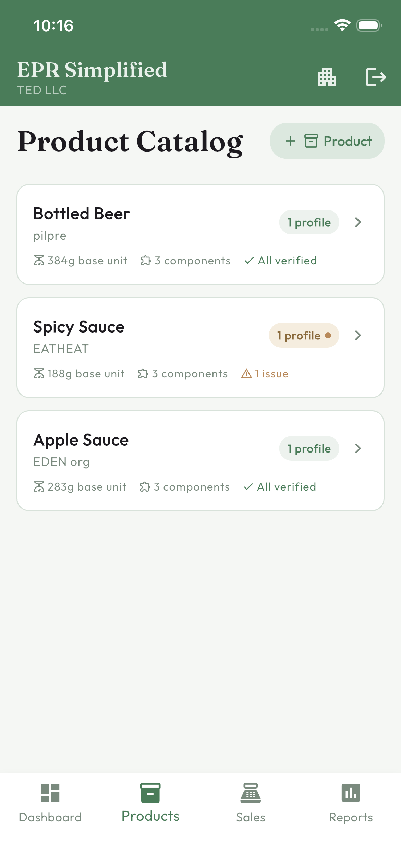
Task: Click the logout icon in header
Action: [376, 77]
